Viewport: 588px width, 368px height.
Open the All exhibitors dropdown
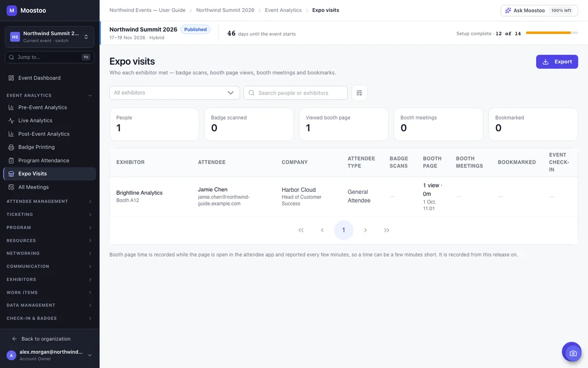174,93
